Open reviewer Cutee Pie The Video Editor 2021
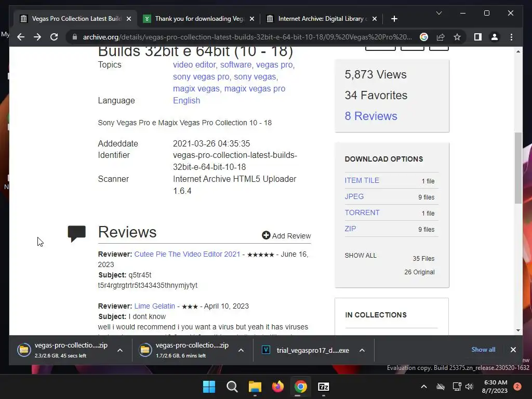This screenshot has width=532, height=399. tap(187, 254)
